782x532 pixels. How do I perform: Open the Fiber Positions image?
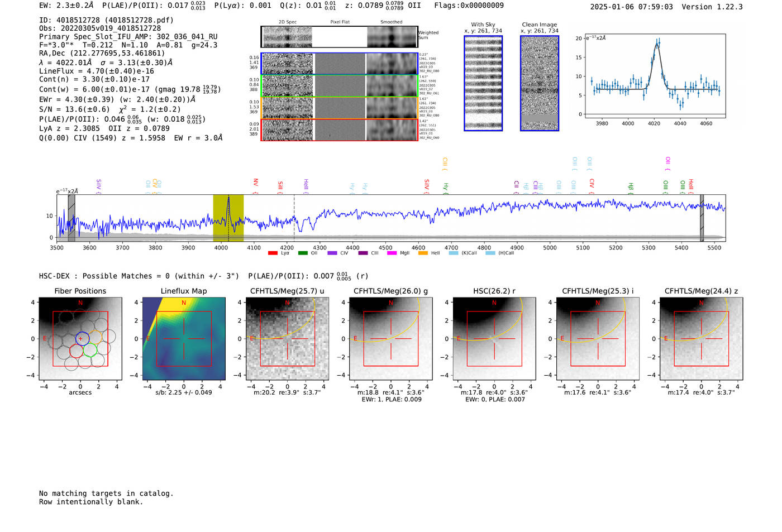80,338
